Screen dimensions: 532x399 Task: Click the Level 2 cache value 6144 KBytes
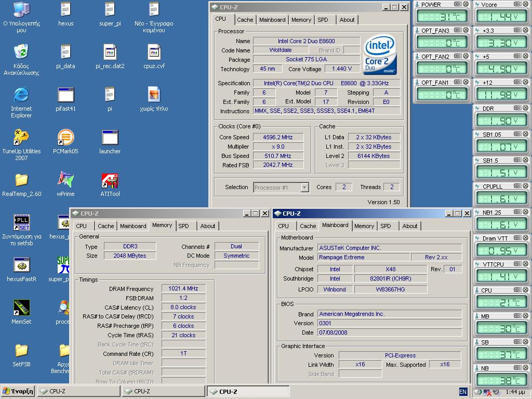374,156
